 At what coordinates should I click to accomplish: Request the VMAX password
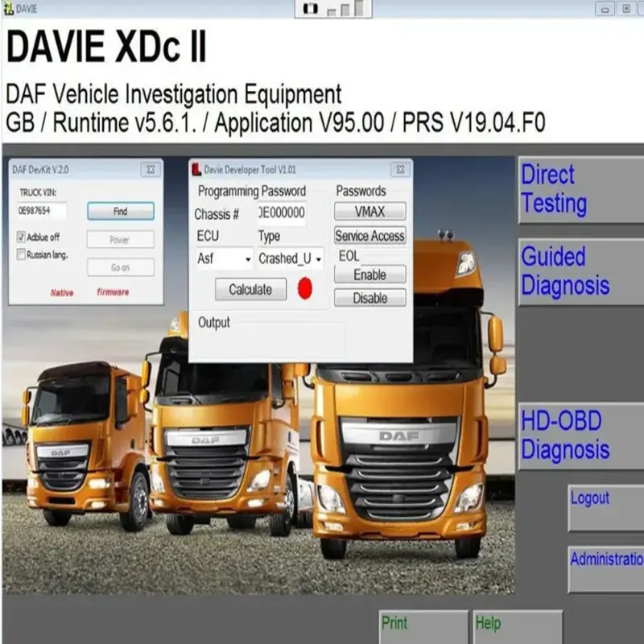(369, 212)
